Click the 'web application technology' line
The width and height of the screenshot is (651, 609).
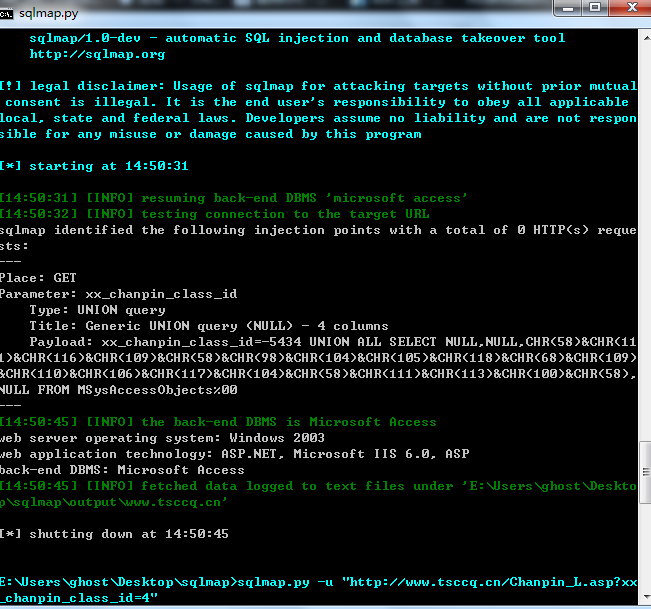pos(235,454)
